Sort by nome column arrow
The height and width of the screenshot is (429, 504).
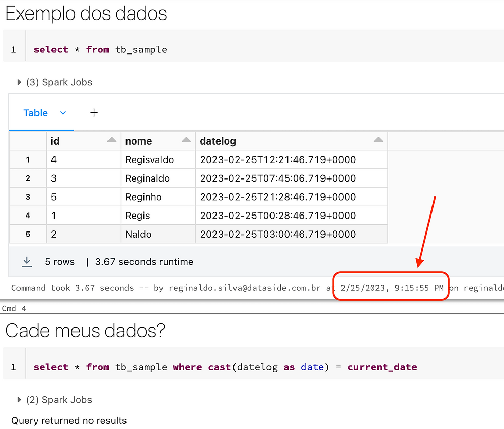[x=186, y=140]
